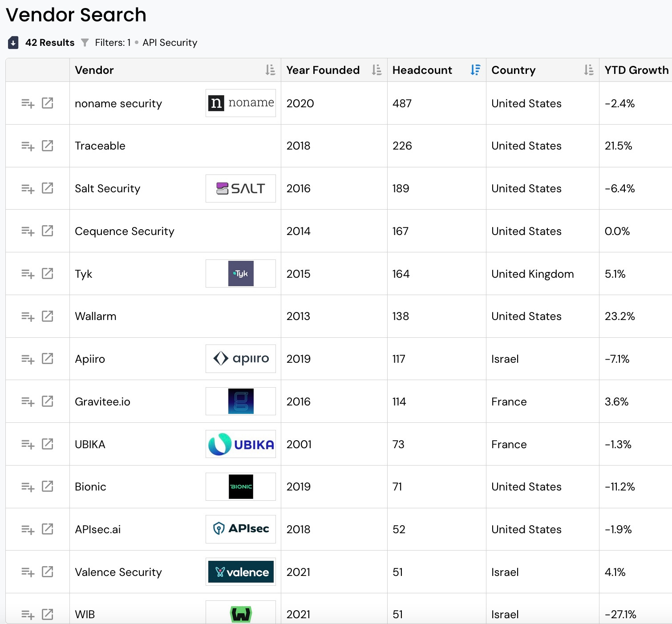Image resolution: width=672 pixels, height=624 pixels.
Task: Sort by the Year Founded column
Action: pyautogui.click(x=376, y=70)
